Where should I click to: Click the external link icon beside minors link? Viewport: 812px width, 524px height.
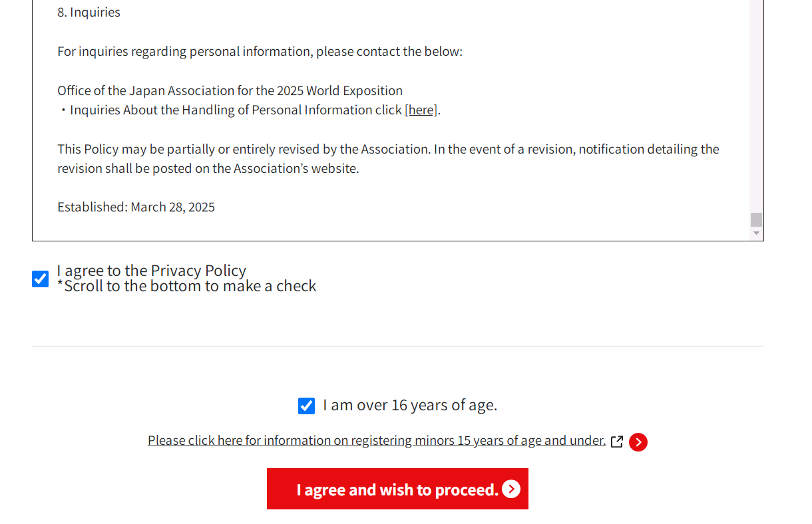coord(617,442)
